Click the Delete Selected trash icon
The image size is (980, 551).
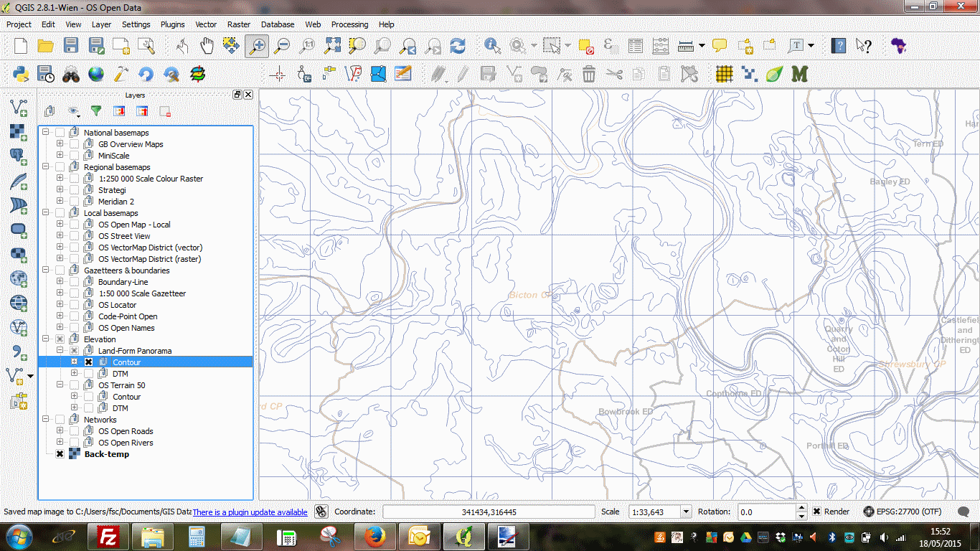pyautogui.click(x=589, y=73)
